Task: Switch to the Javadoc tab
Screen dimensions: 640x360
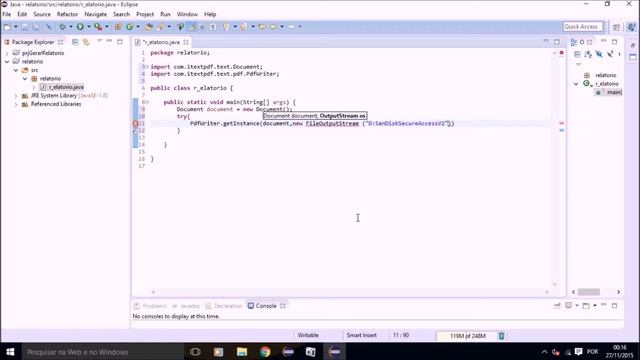Action: tap(186, 306)
